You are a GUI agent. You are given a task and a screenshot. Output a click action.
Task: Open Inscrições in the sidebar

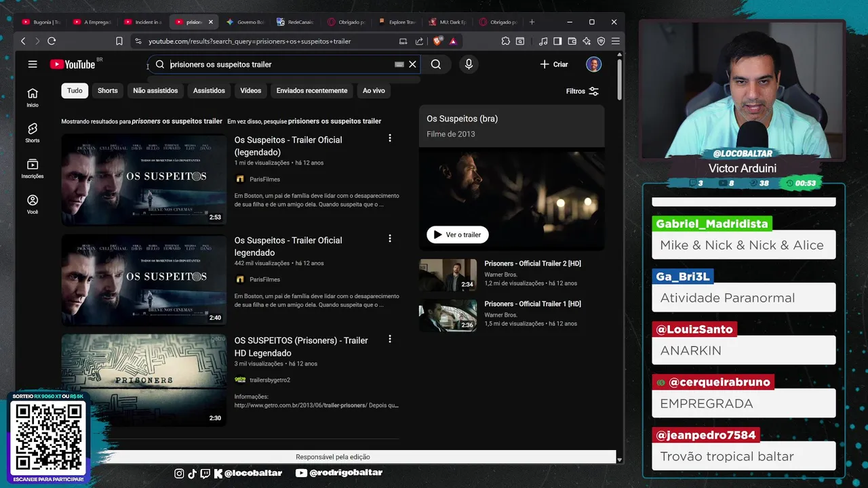click(x=33, y=169)
